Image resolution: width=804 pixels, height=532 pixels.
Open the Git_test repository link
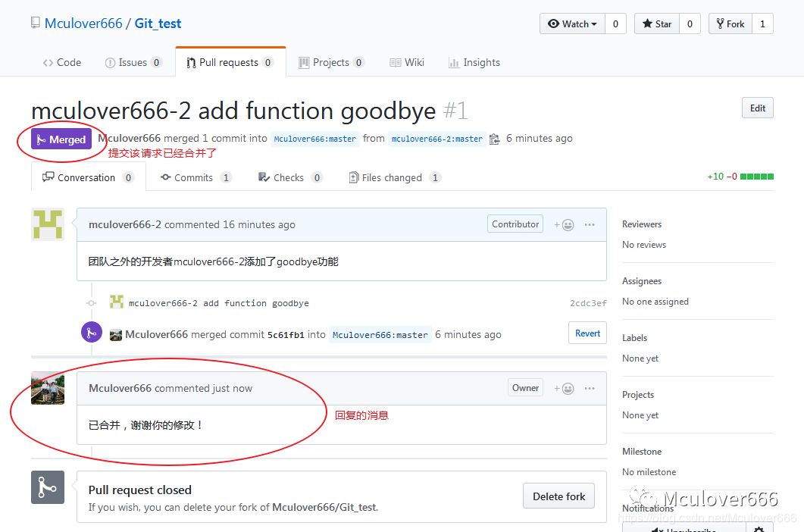pyautogui.click(x=158, y=23)
